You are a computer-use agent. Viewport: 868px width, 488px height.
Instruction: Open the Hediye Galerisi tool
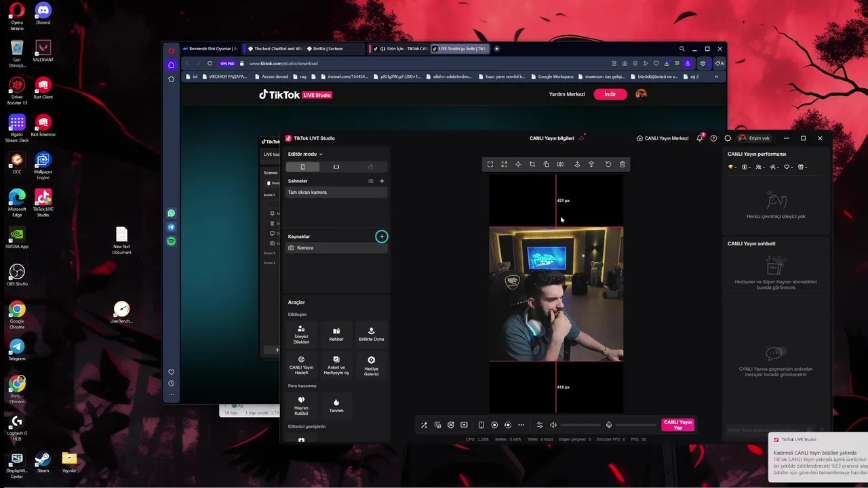(371, 366)
